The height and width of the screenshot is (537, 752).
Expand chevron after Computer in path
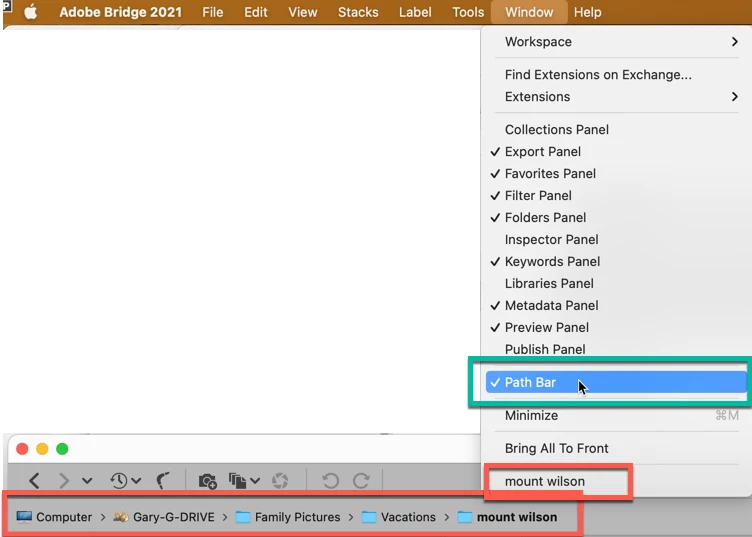click(103, 517)
